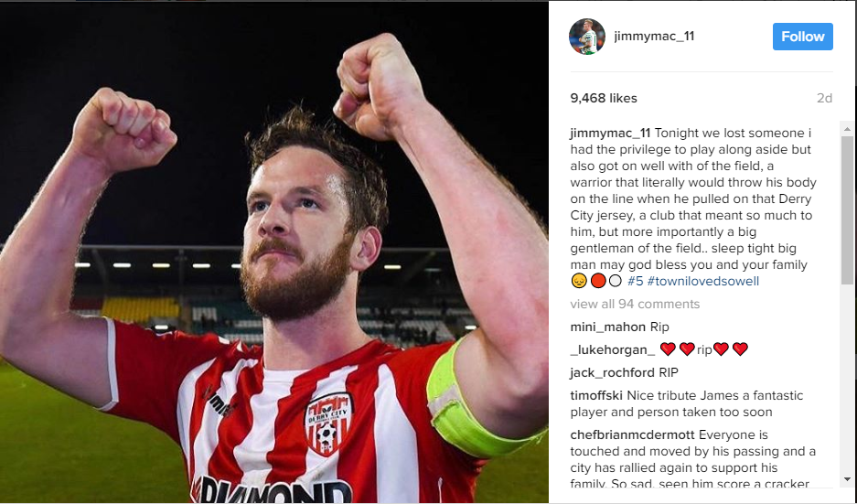Click the comments scrollbar thumb
Viewport: 857px width, 504px height.
point(847,210)
